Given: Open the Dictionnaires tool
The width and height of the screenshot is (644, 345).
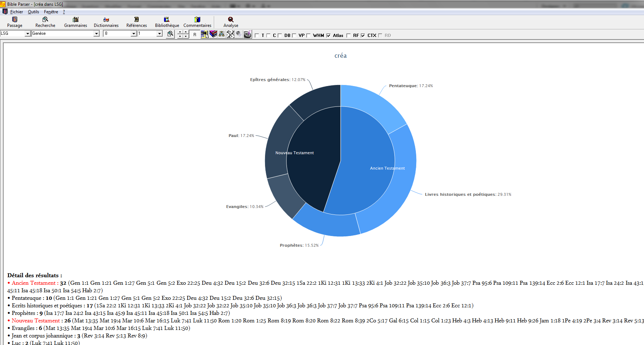Looking at the screenshot, I should 106,22.
